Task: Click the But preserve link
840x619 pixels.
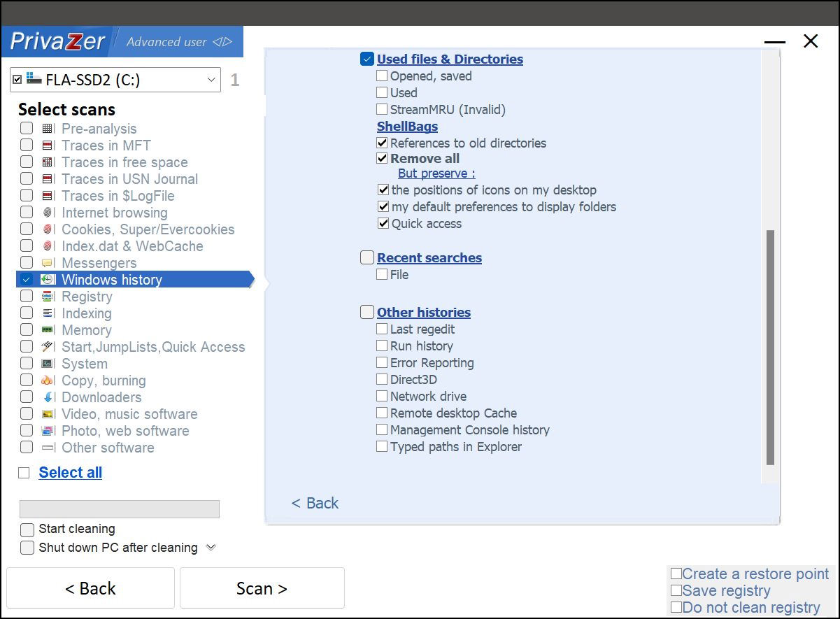Action: 436,173
